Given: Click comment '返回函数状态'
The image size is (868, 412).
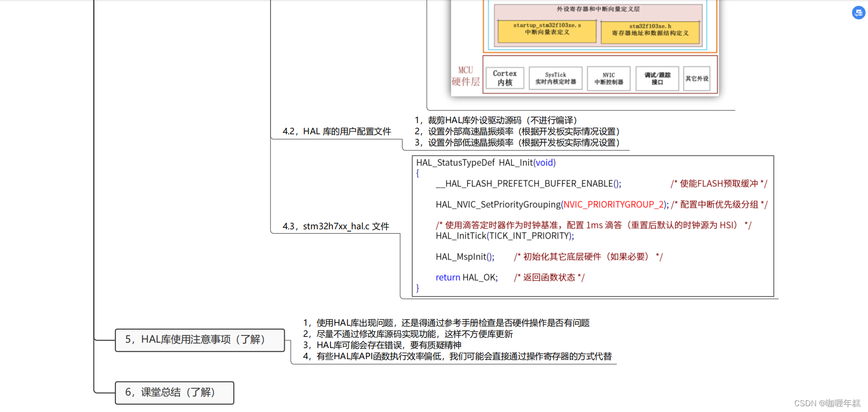Looking at the screenshot, I should pyautogui.click(x=549, y=278).
